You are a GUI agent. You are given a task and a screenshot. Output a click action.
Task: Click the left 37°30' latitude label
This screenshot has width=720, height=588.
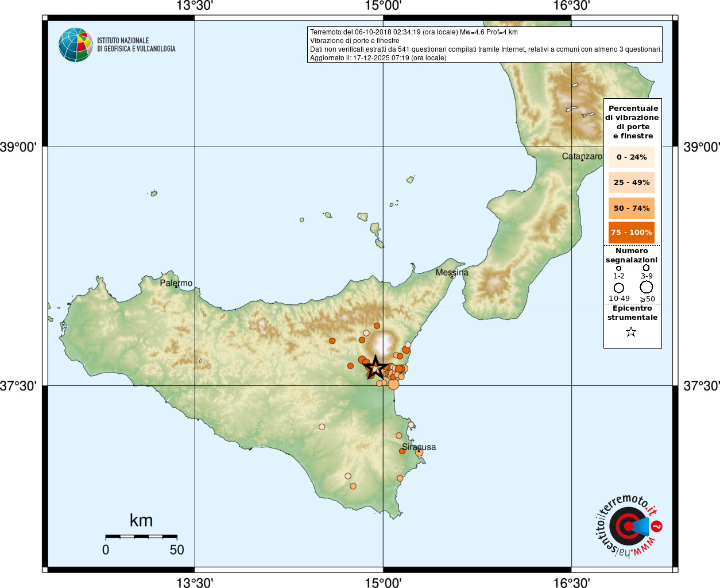[18, 386]
